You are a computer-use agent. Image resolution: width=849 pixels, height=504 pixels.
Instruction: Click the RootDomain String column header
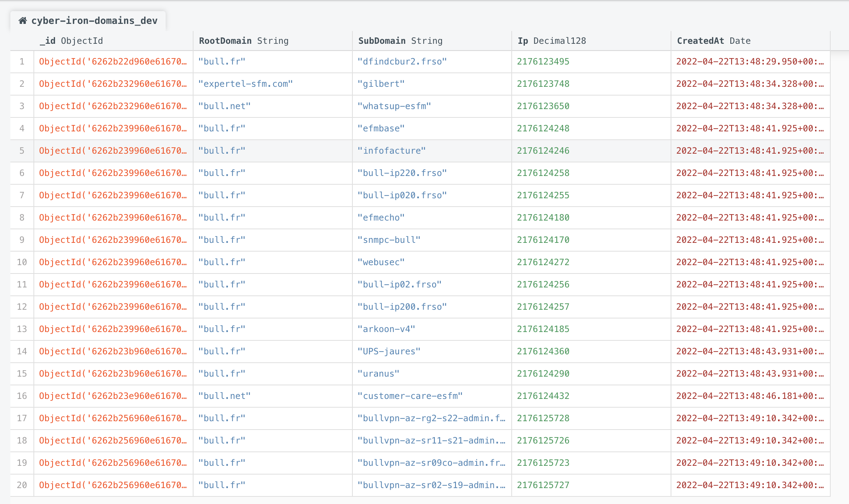(243, 41)
